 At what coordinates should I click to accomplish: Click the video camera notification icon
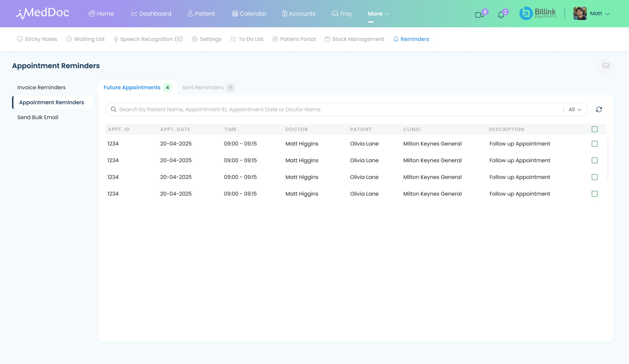click(479, 15)
